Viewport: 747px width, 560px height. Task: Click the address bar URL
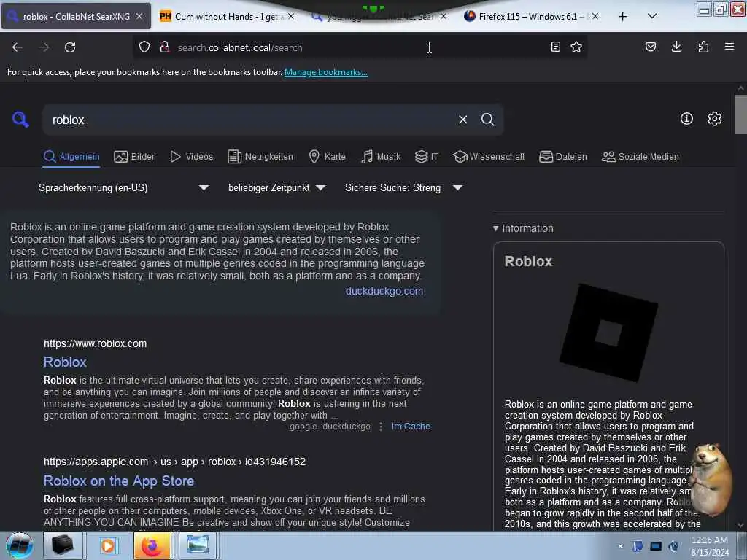240,47
